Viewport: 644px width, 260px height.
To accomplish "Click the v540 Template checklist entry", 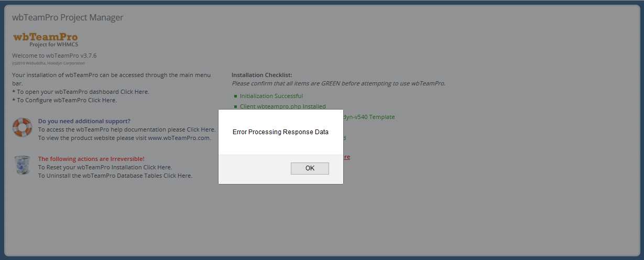I will point(369,117).
